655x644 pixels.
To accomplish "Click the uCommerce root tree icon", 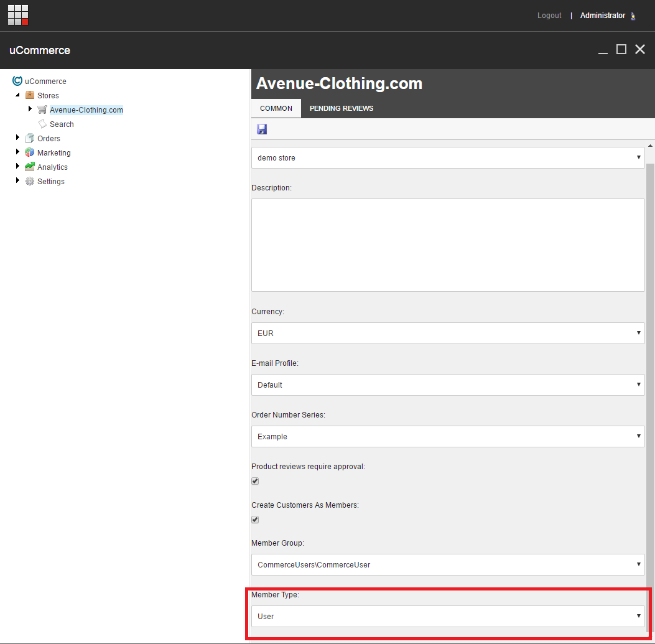I will tap(17, 81).
